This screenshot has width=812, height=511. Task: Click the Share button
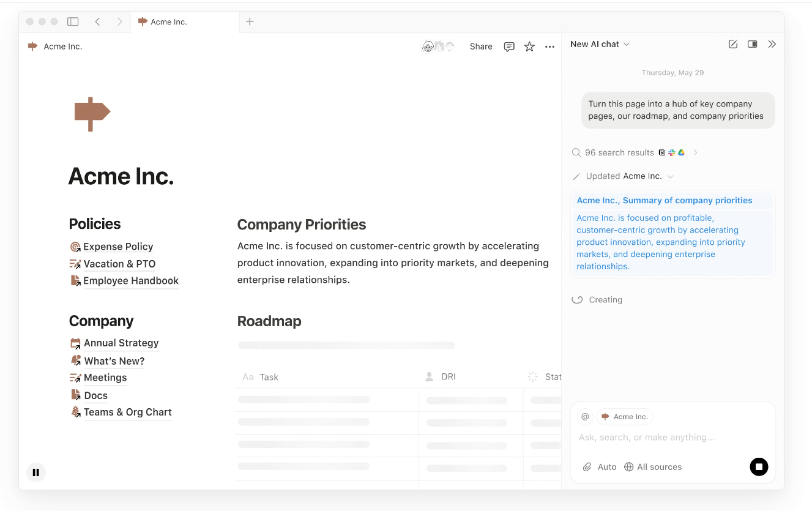click(481, 47)
